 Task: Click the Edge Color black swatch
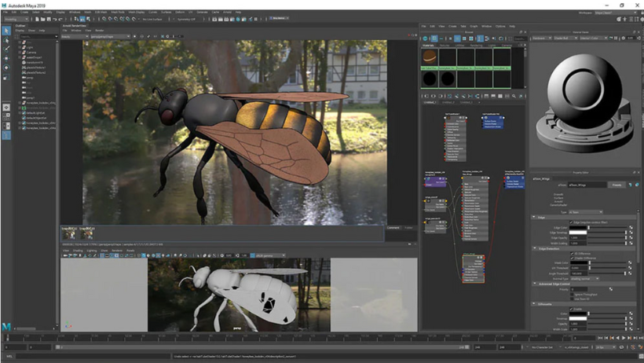pyautogui.click(x=578, y=227)
